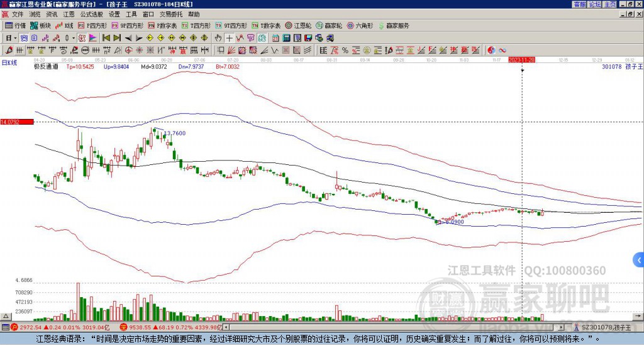The height and width of the screenshot is (345, 644).
Task: Click the jump-to-first-bar icon
Action: click(106, 38)
